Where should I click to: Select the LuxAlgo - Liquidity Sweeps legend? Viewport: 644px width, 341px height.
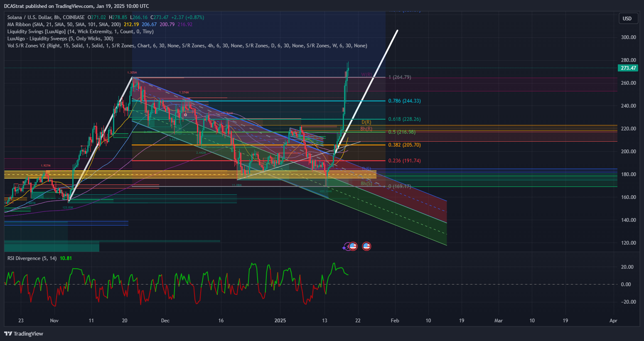tap(60, 39)
